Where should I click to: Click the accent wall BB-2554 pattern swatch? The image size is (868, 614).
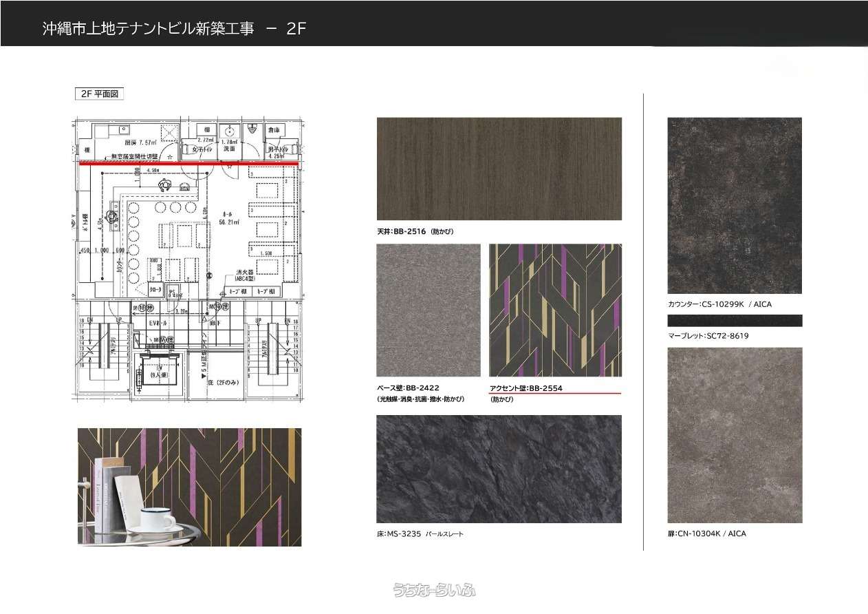(x=555, y=310)
